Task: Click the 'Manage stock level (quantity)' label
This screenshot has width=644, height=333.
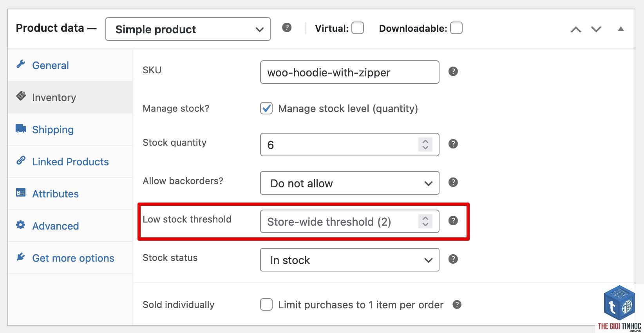Action: click(348, 109)
